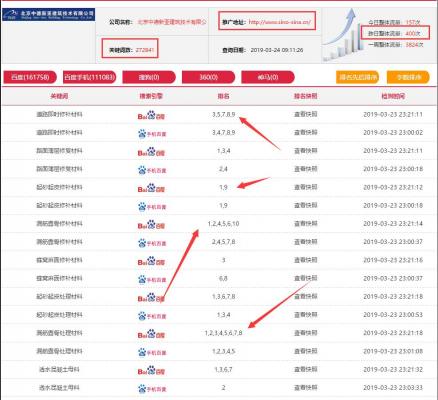Open 查看快照 for row timed 23:01:08
Image resolution: width=438 pixels, height=400 pixels.
point(306,351)
